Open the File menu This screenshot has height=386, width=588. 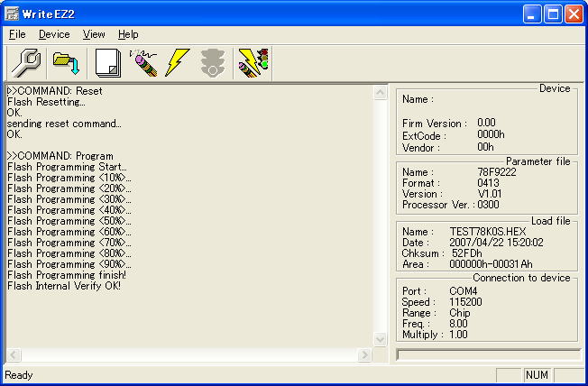(x=17, y=34)
